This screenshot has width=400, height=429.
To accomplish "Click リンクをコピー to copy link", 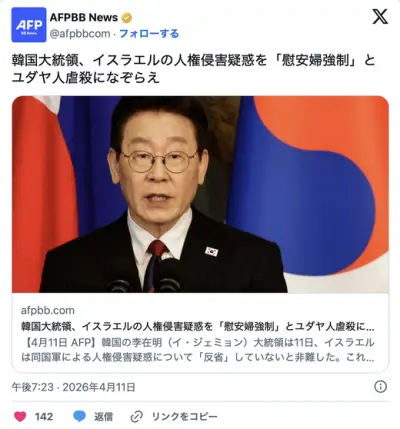I will click(184, 417).
